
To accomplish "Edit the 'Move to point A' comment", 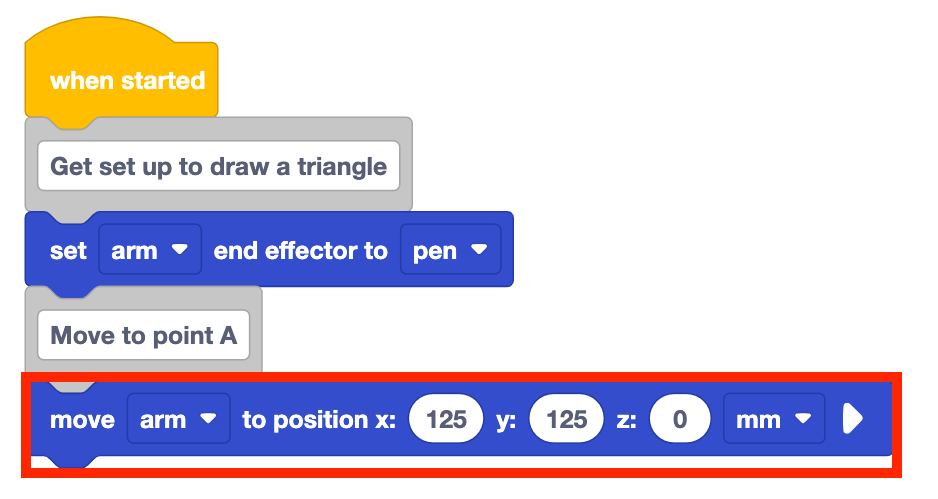I will 143,335.
